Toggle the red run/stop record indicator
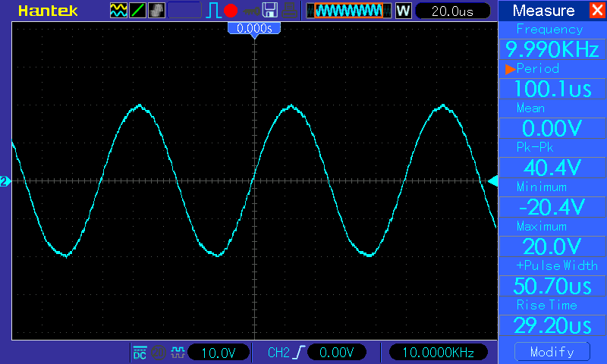This screenshot has width=607, height=364. point(231,11)
